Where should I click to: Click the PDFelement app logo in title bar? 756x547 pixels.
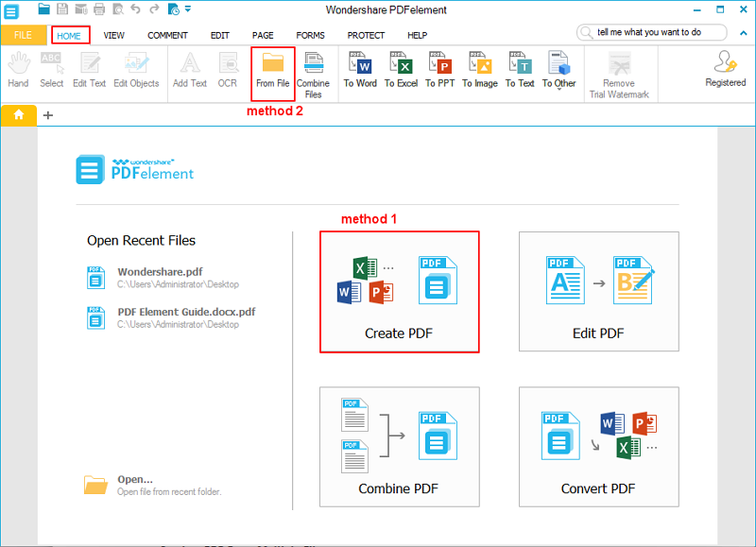click(11, 11)
